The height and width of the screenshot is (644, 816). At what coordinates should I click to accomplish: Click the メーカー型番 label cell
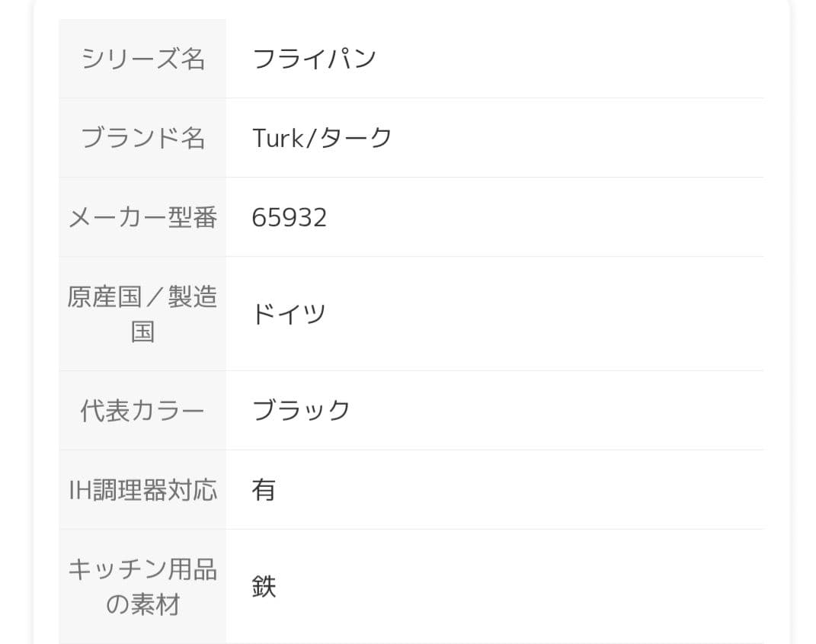pos(142,218)
